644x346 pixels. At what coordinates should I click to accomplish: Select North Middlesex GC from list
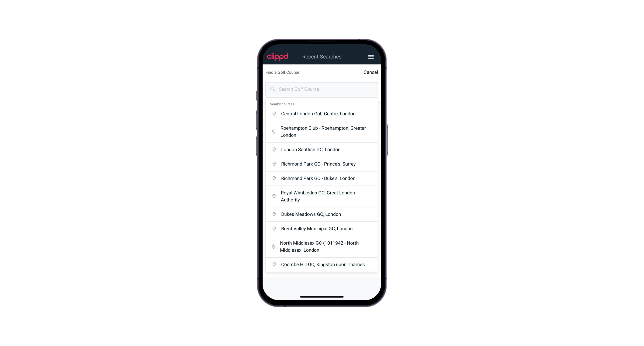(322, 247)
